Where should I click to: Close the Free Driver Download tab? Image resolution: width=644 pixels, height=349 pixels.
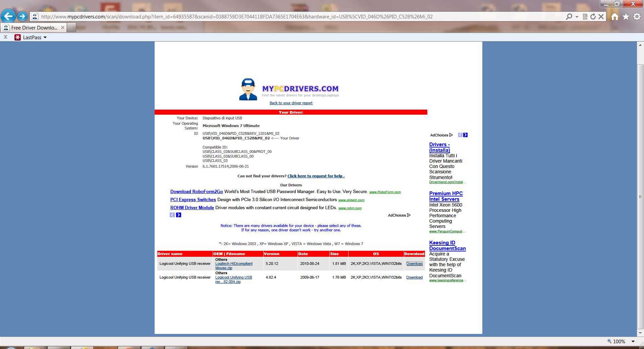point(62,27)
